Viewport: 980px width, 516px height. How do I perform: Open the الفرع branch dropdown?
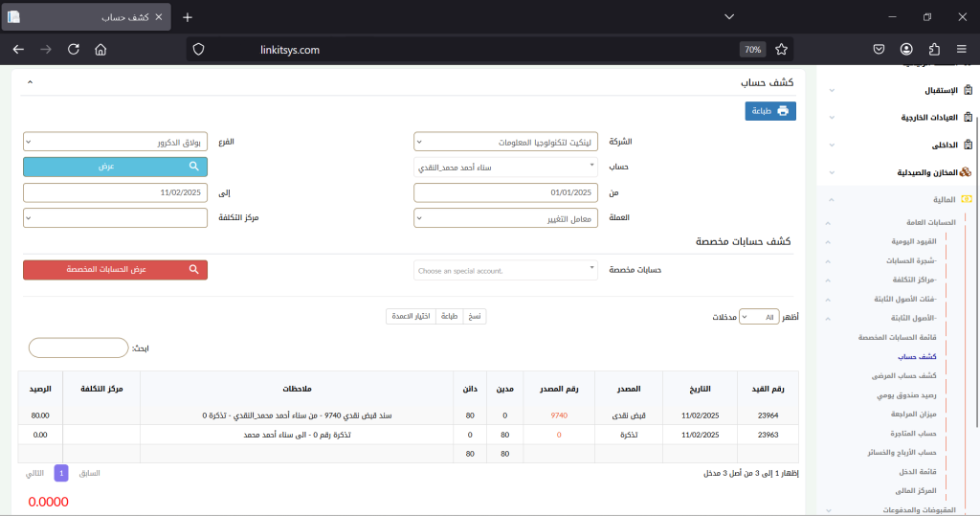pos(115,142)
